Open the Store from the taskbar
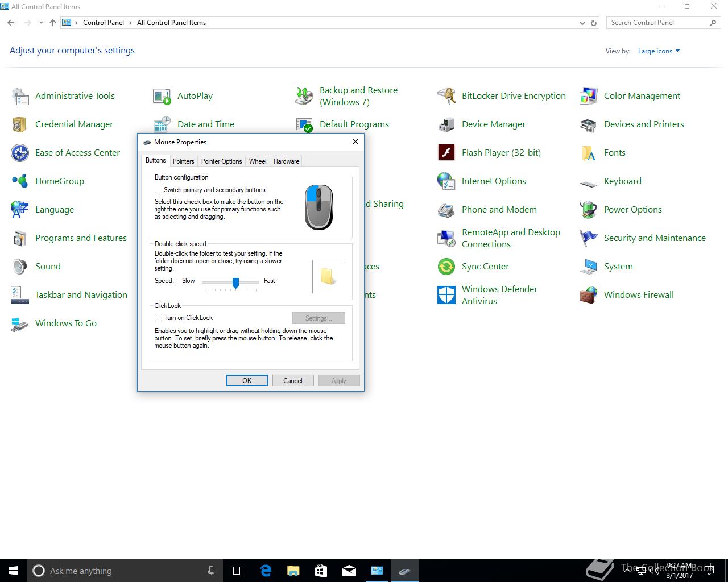The image size is (728, 582). coord(321,571)
